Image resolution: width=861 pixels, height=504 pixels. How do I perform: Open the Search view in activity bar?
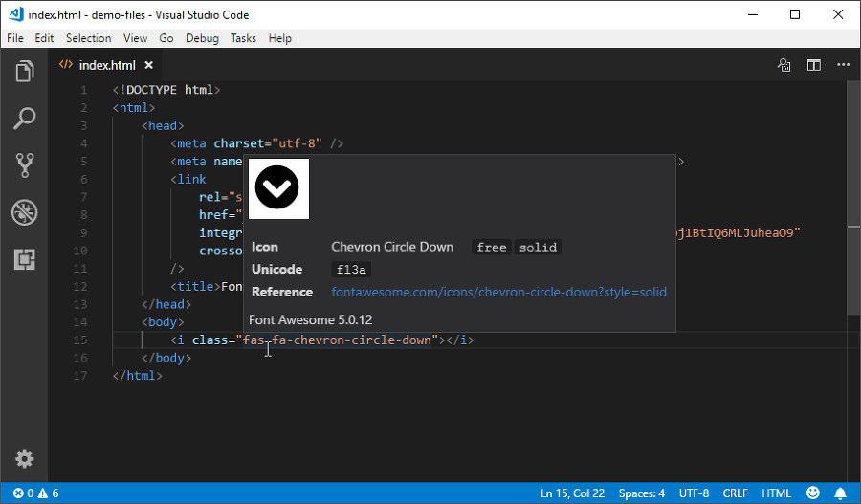(x=24, y=119)
